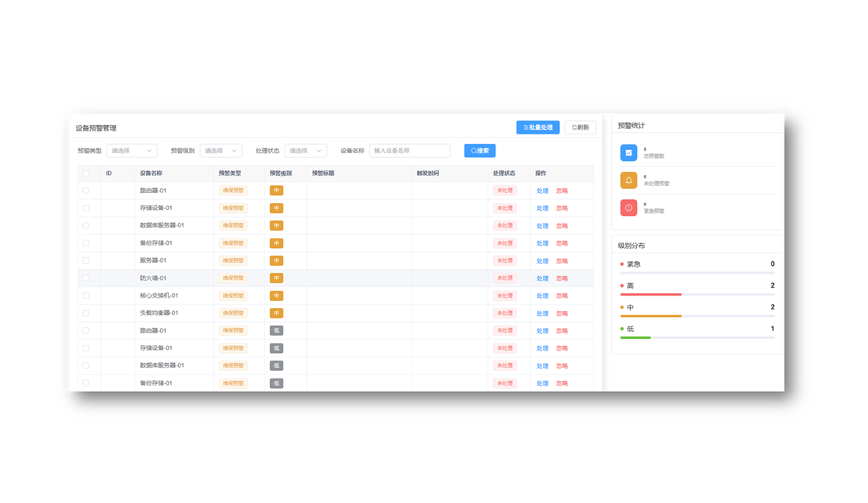The width and height of the screenshot is (868, 503).
Task: Click the orange bell unhandled alerts icon
Action: pyautogui.click(x=628, y=180)
